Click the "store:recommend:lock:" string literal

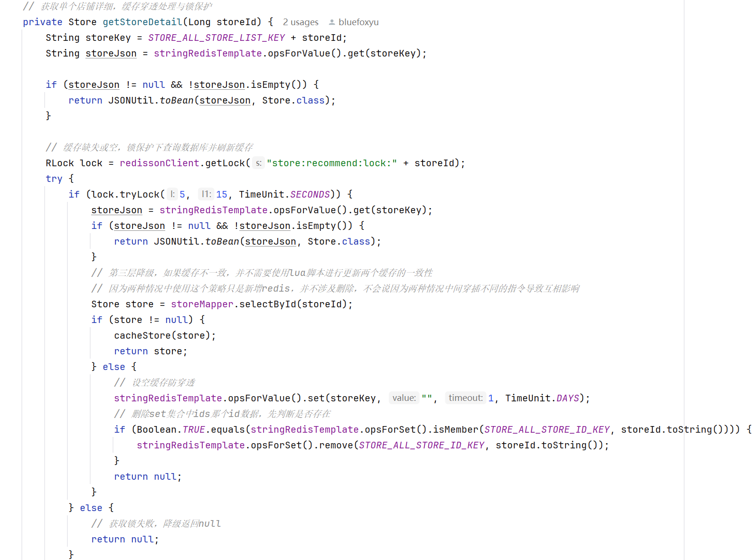pos(332,163)
